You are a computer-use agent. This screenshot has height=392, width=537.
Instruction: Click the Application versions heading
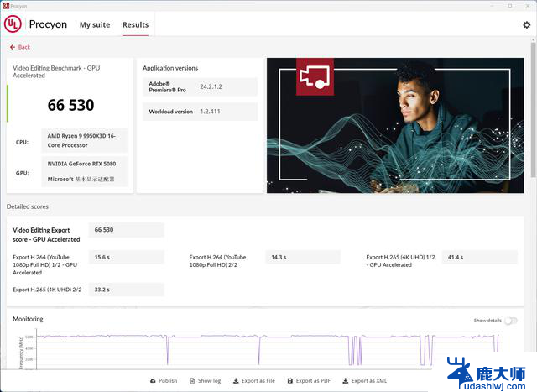pos(170,68)
